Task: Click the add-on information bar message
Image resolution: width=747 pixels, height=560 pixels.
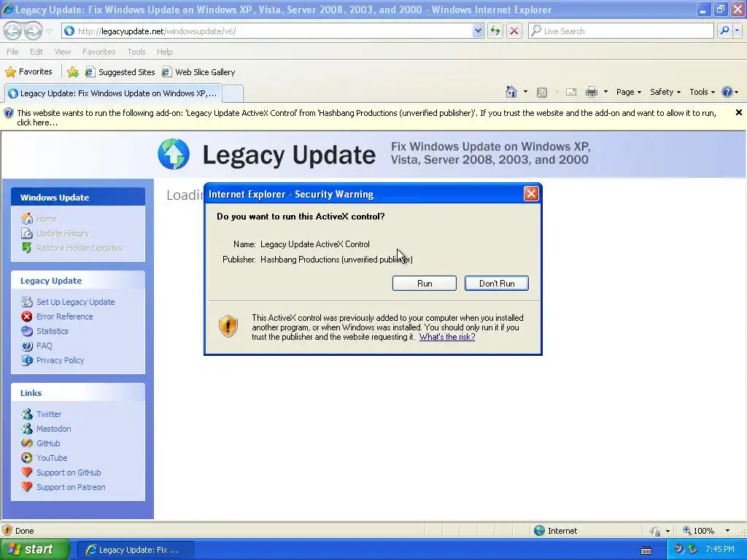Action: 366,117
